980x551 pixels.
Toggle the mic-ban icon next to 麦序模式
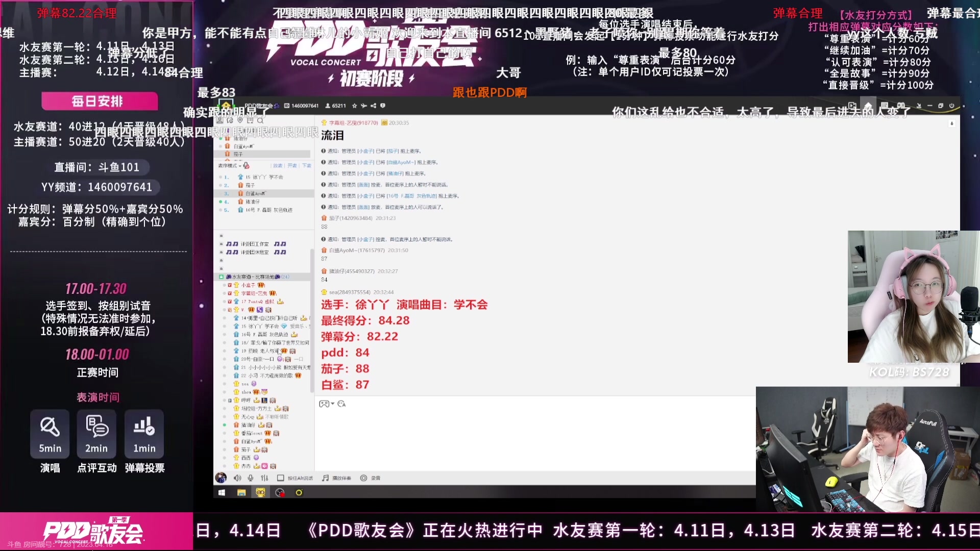pyautogui.click(x=247, y=165)
